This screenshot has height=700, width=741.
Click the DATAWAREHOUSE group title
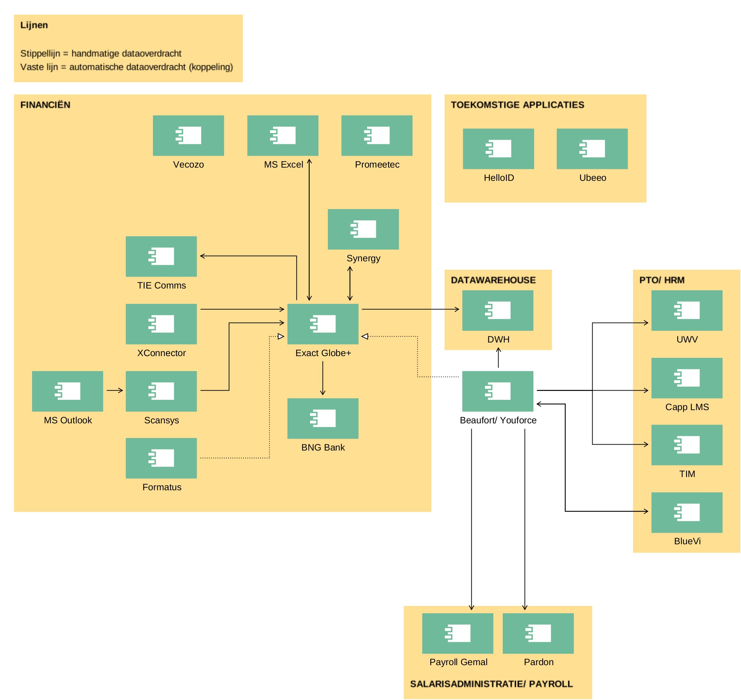[493, 280]
